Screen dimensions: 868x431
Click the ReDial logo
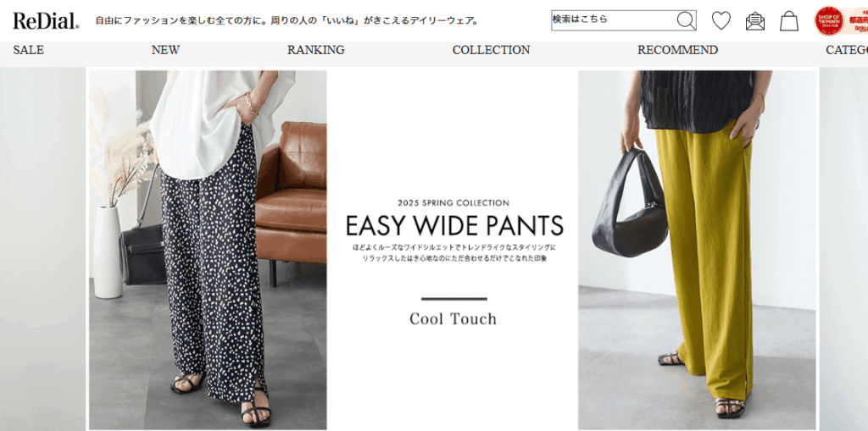pyautogui.click(x=46, y=21)
